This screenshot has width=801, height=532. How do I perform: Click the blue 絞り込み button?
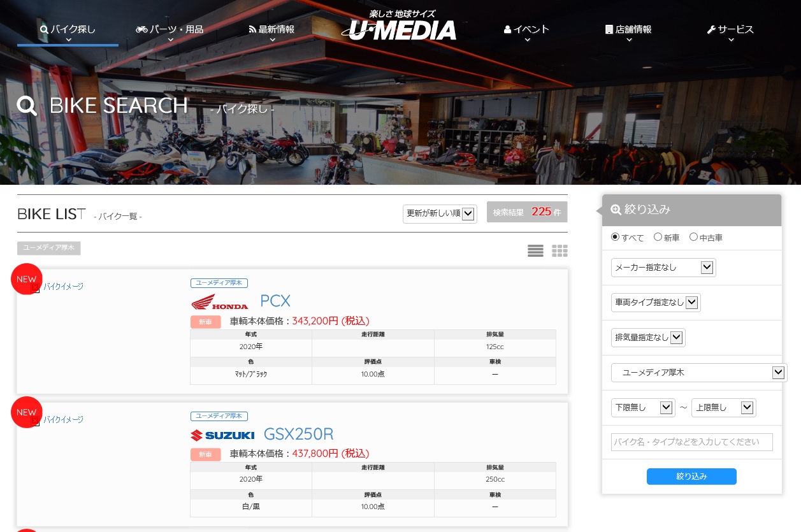pyautogui.click(x=691, y=477)
